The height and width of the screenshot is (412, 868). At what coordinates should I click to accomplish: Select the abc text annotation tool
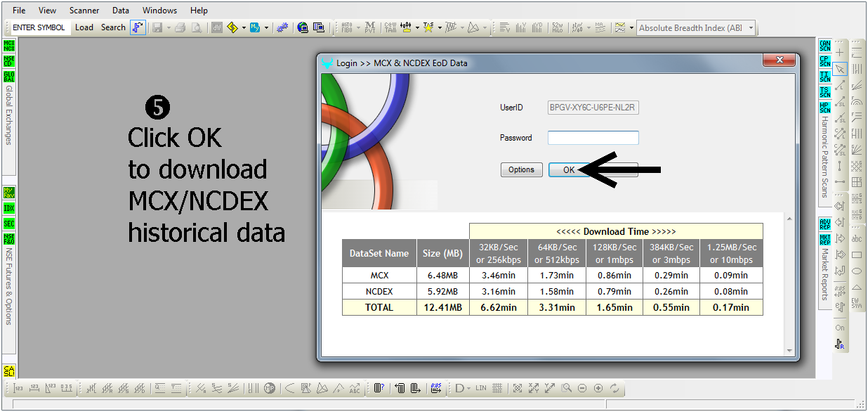pyautogui.click(x=857, y=239)
